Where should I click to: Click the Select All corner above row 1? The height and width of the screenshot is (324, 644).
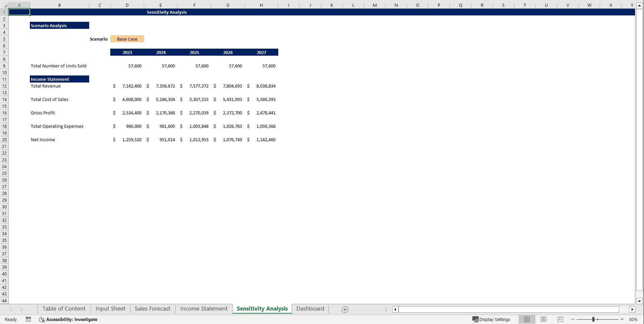click(5, 5)
